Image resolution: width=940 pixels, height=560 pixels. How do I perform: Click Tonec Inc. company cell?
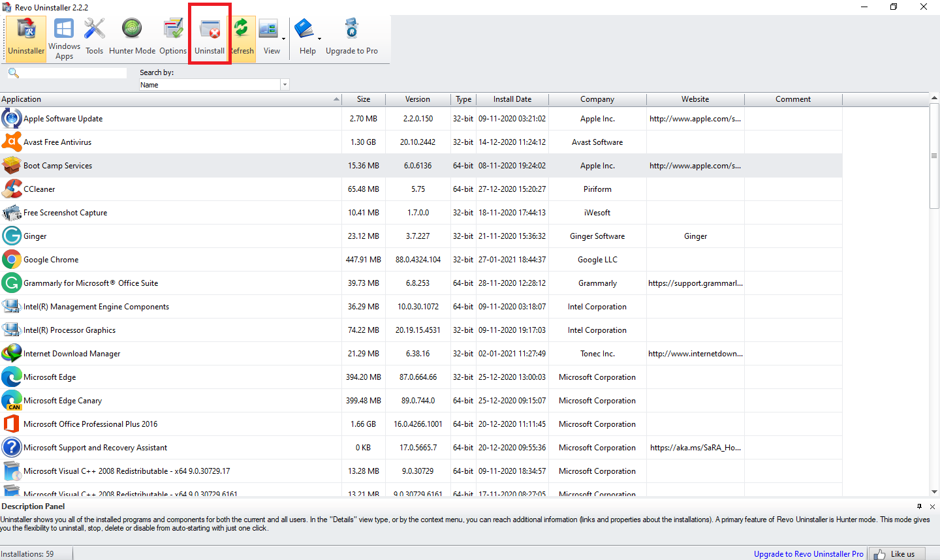[x=597, y=354]
